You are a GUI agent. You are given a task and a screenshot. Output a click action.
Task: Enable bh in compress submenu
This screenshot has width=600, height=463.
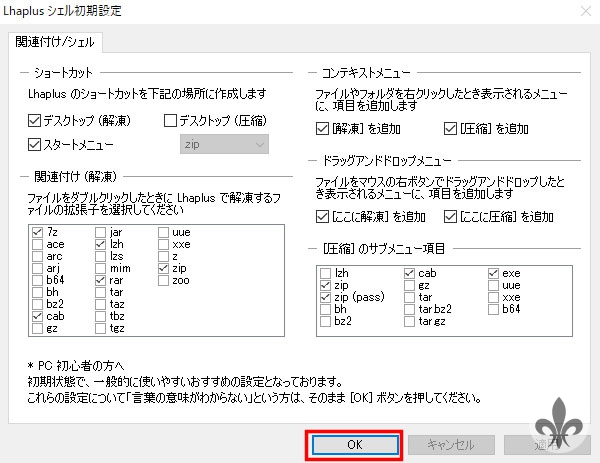(325, 309)
